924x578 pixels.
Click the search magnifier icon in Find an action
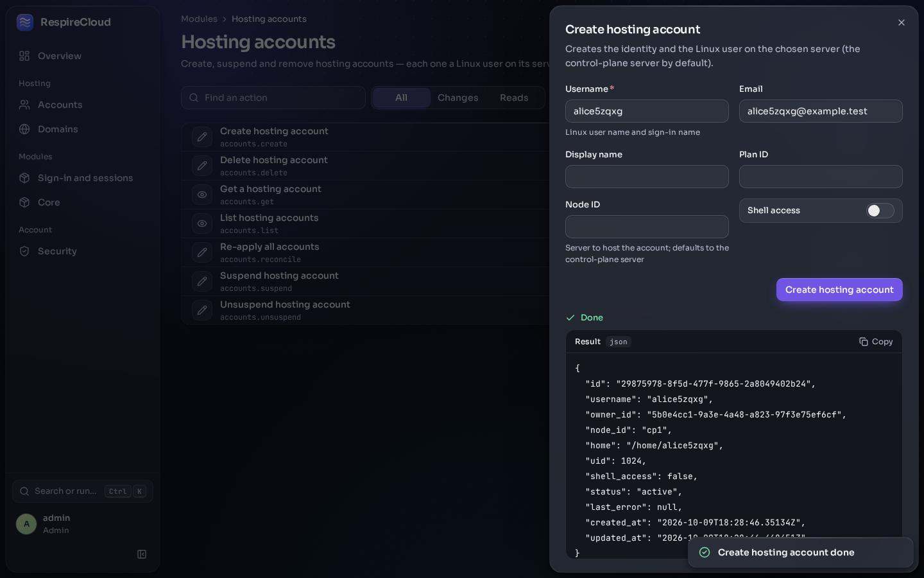click(x=194, y=98)
